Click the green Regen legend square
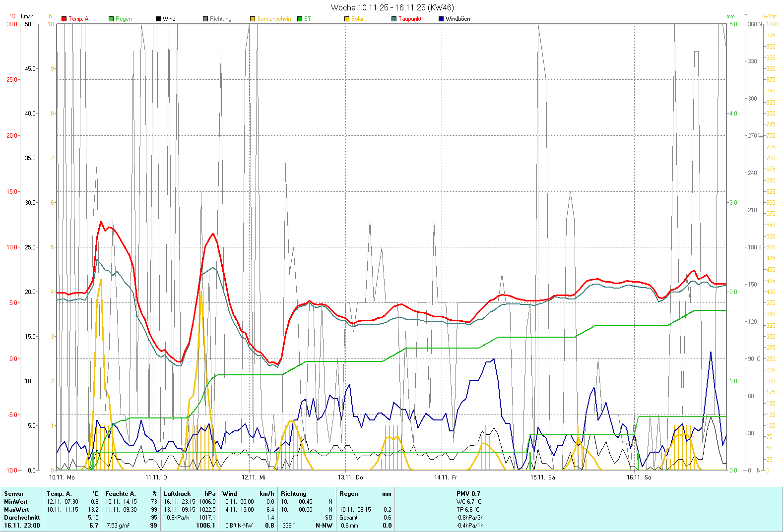Image resolution: width=783 pixels, height=532 pixels. (111, 19)
